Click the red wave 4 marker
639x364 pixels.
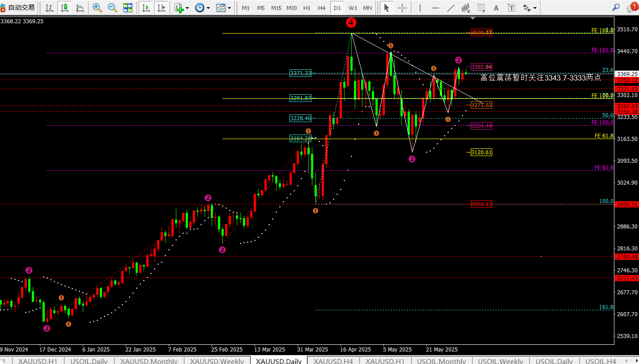(351, 22)
